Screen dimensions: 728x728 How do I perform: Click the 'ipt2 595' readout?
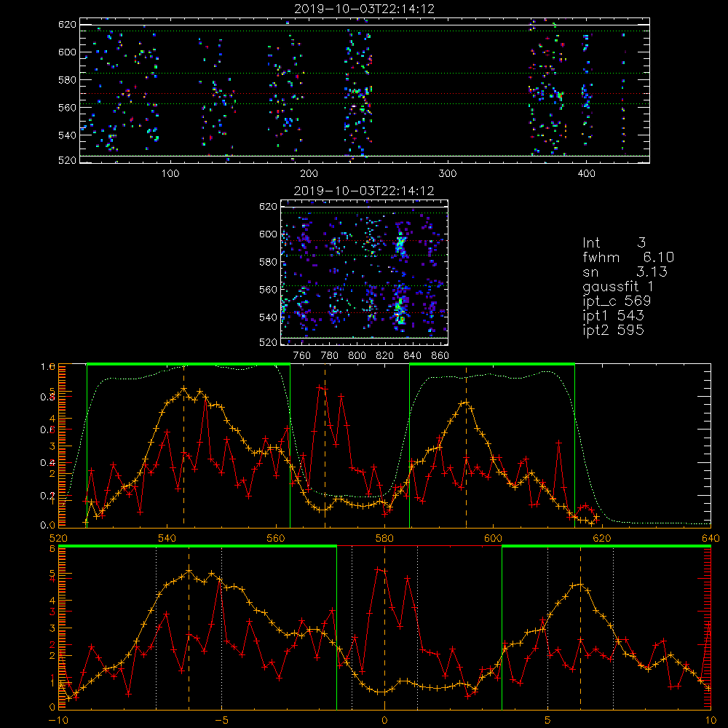pyautogui.click(x=613, y=330)
